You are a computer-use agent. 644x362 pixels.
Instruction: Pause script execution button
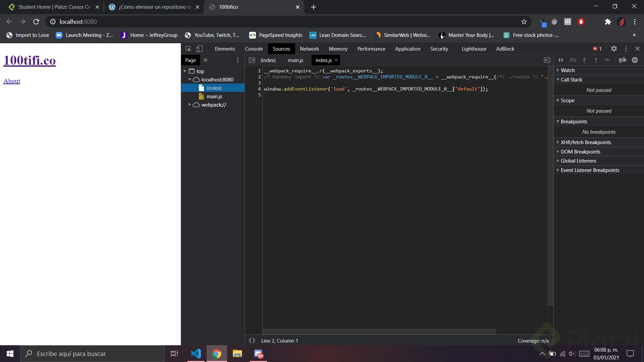tap(561, 60)
